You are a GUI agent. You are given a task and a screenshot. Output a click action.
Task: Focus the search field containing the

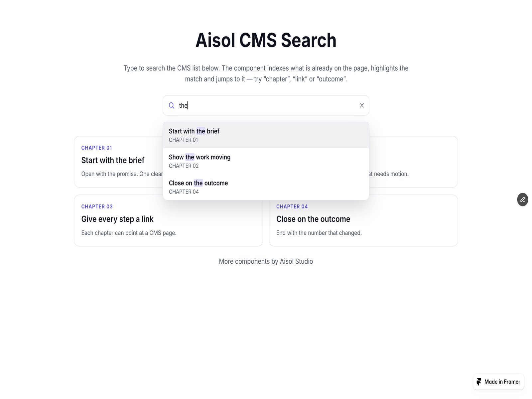point(266,105)
